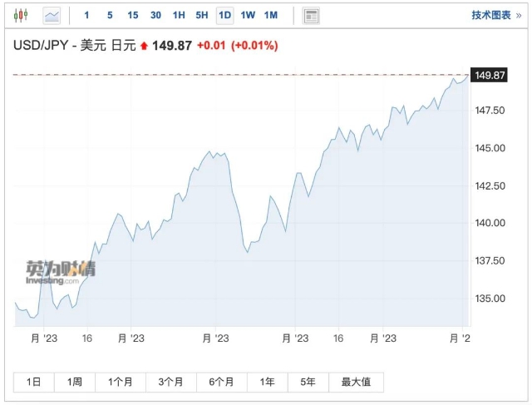Click the 135.00 axis label
The height and width of the screenshot is (405, 532).
pos(490,299)
